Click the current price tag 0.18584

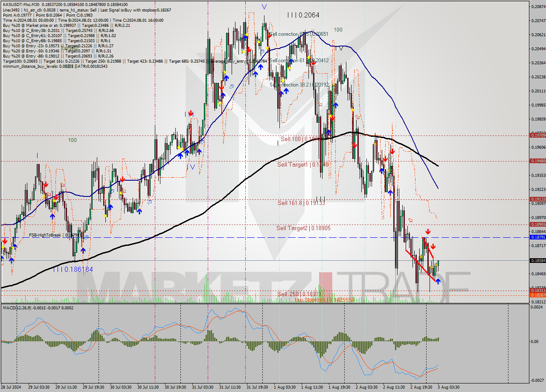tap(537, 260)
